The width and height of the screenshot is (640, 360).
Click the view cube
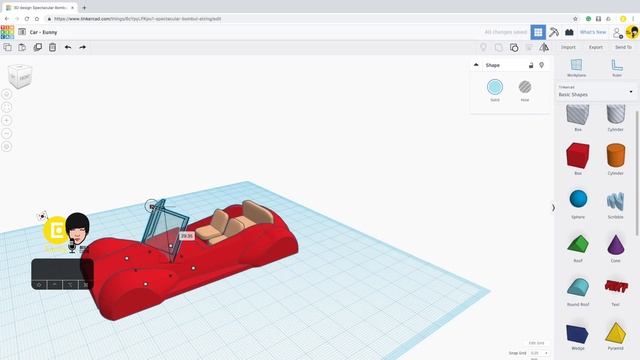click(x=20, y=76)
